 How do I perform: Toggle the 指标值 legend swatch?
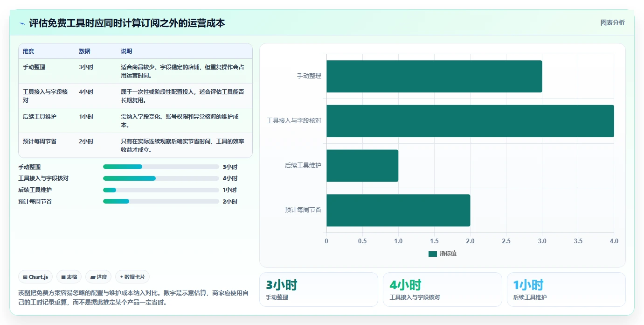[433, 254]
